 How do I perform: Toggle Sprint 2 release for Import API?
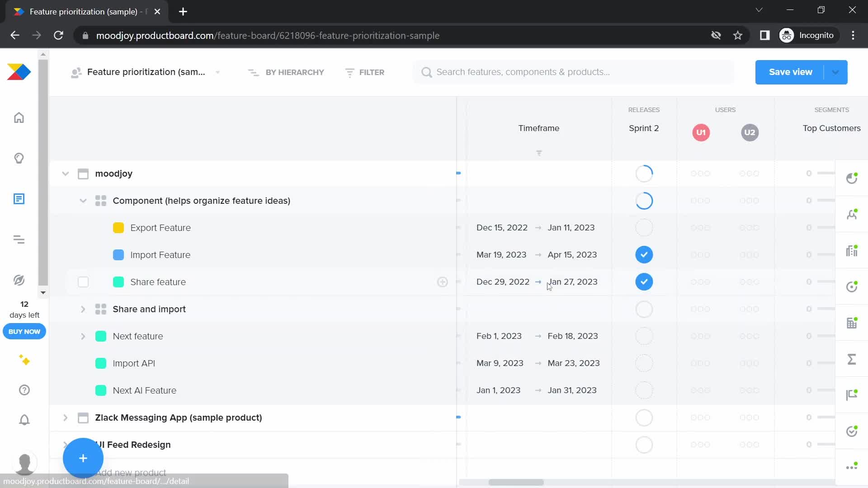[644, 363]
